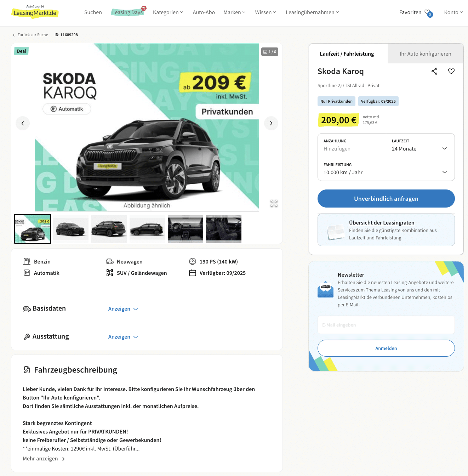Expand Basisdaten via Anzeigen
The image size is (468, 476).
pos(123,309)
